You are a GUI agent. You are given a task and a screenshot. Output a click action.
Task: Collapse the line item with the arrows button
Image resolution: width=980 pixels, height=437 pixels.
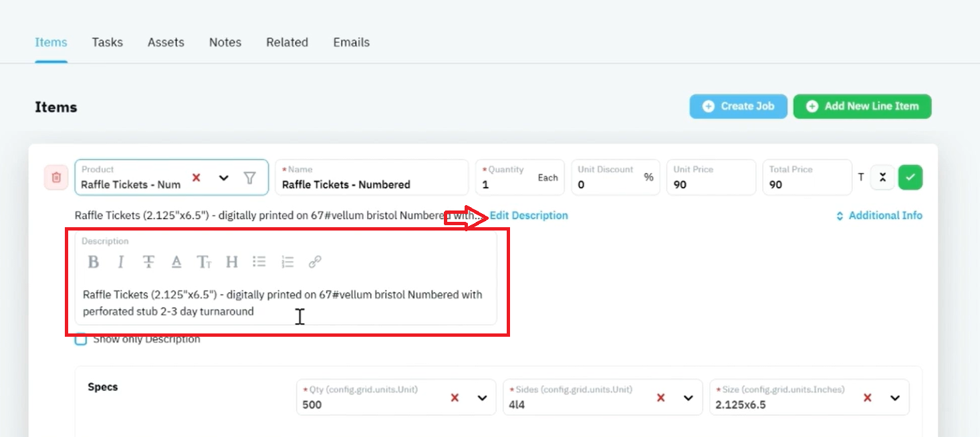point(882,178)
